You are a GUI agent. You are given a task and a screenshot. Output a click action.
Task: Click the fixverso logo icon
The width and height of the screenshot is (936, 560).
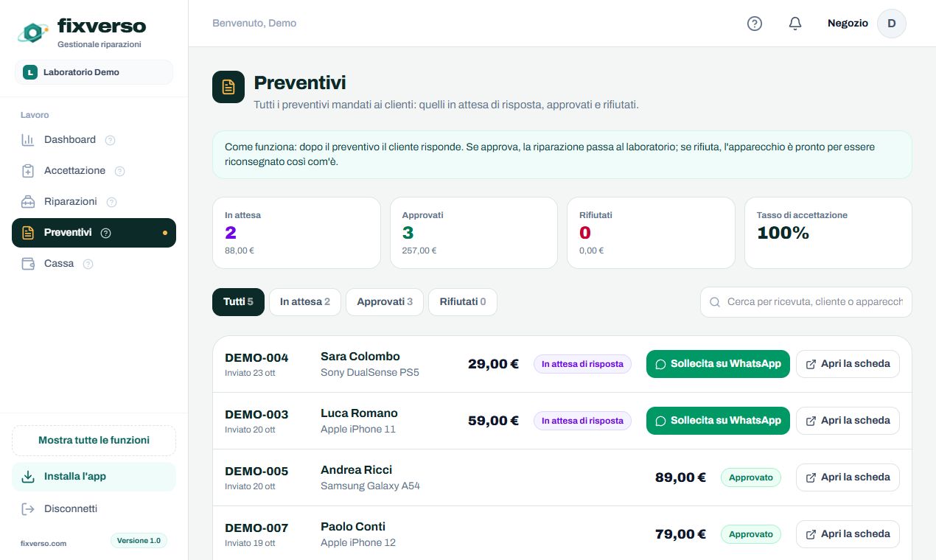click(33, 32)
